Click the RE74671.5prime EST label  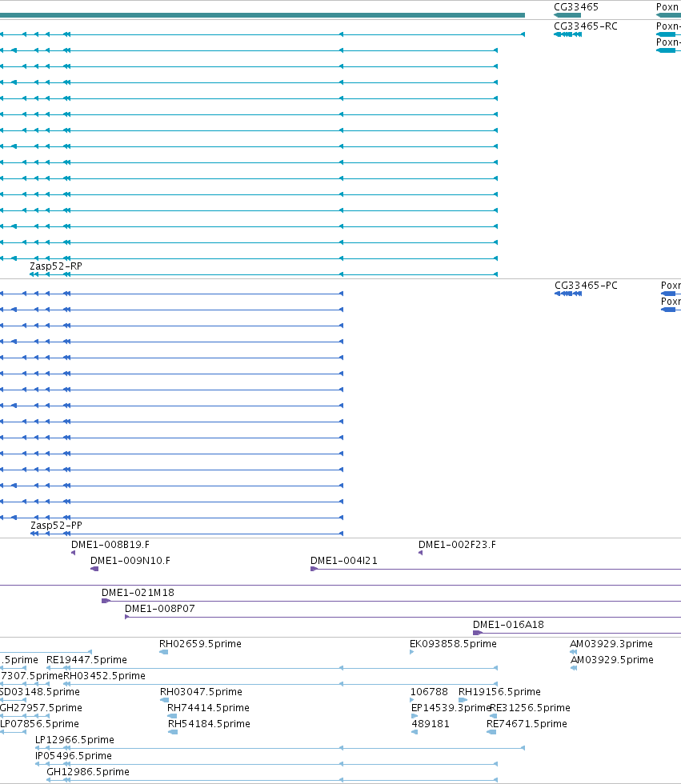(527, 723)
